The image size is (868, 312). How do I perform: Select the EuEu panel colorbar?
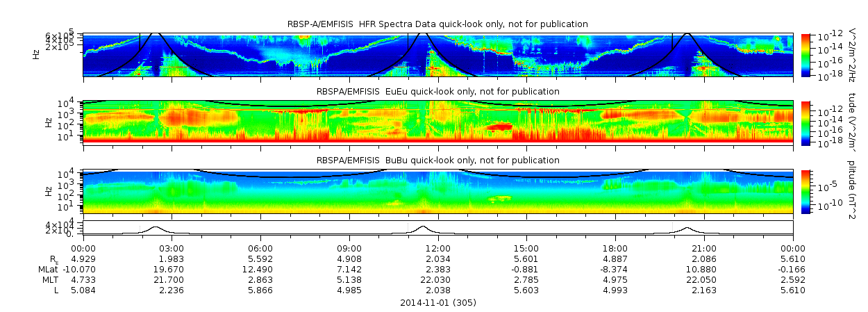click(x=806, y=122)
